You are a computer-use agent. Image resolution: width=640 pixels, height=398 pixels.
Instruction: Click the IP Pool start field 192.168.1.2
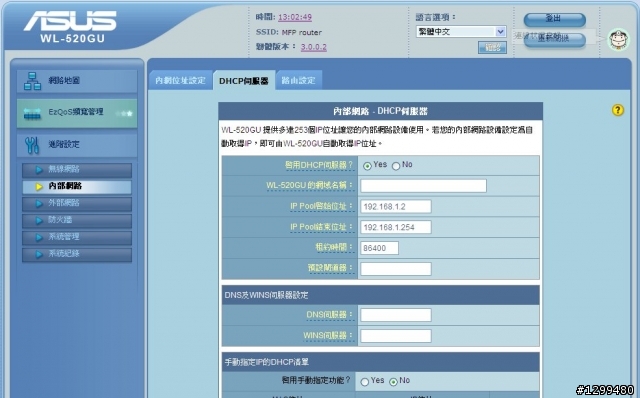(x=396, y=206)
